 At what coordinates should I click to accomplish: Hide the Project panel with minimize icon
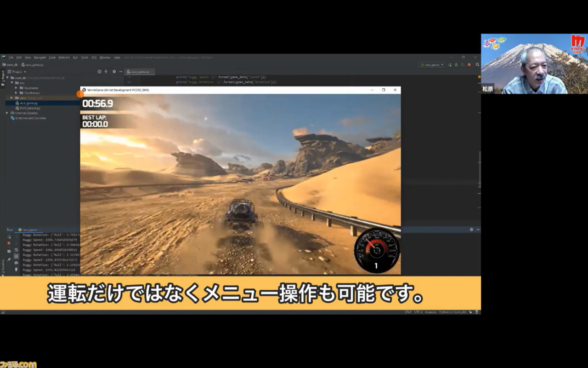[121, 72]
